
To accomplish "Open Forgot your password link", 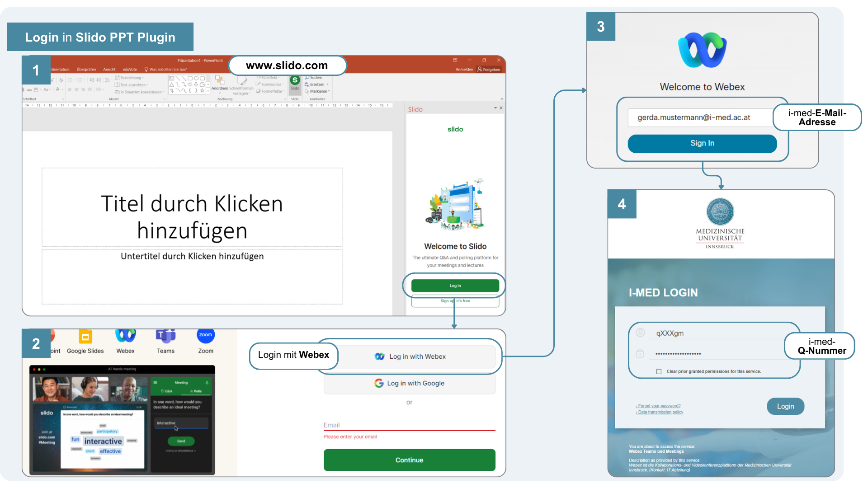I will (658, 406).
